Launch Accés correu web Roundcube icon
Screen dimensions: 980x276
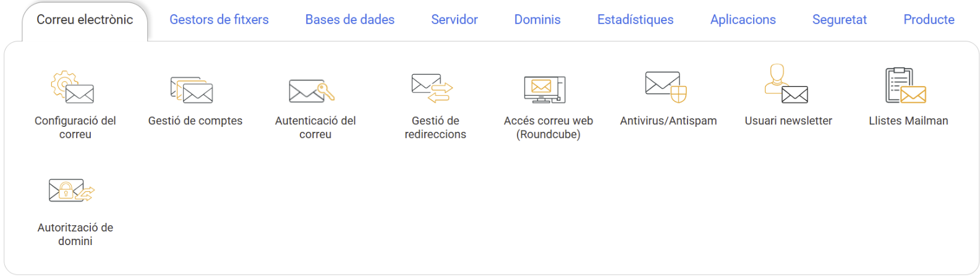pyautogui.click(x=545, y=90)
